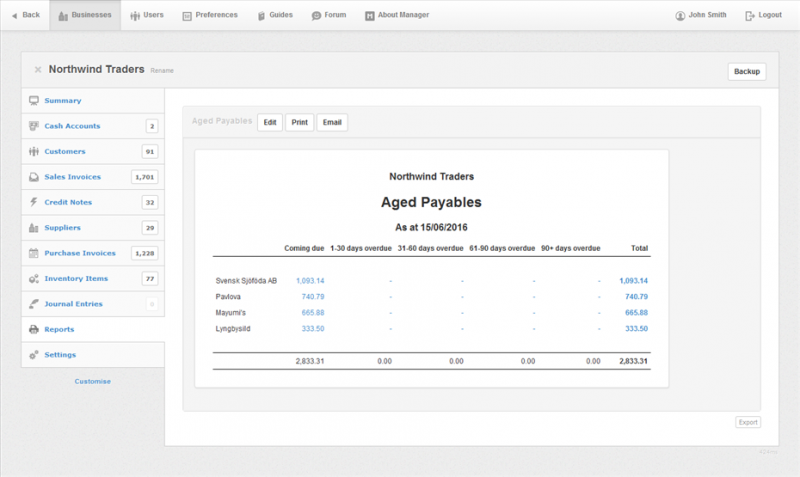Click the Businesses building icon
The image size is (800, 477).
63,16
